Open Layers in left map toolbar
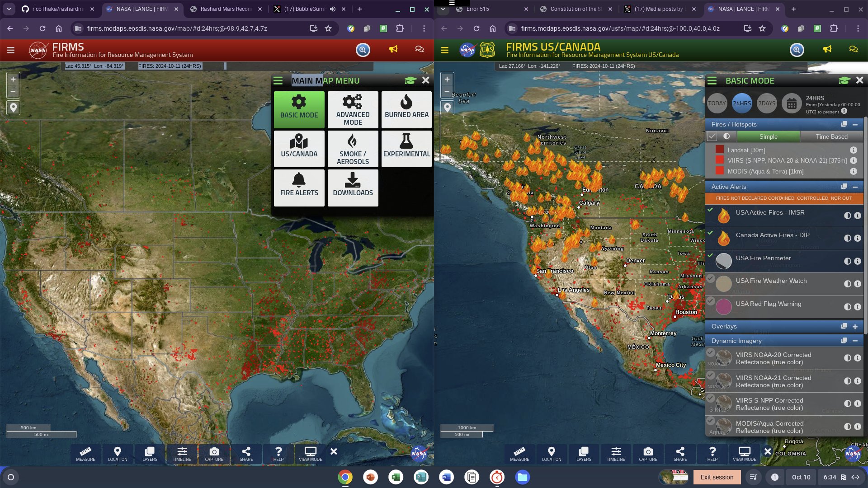 coord(150,454)
